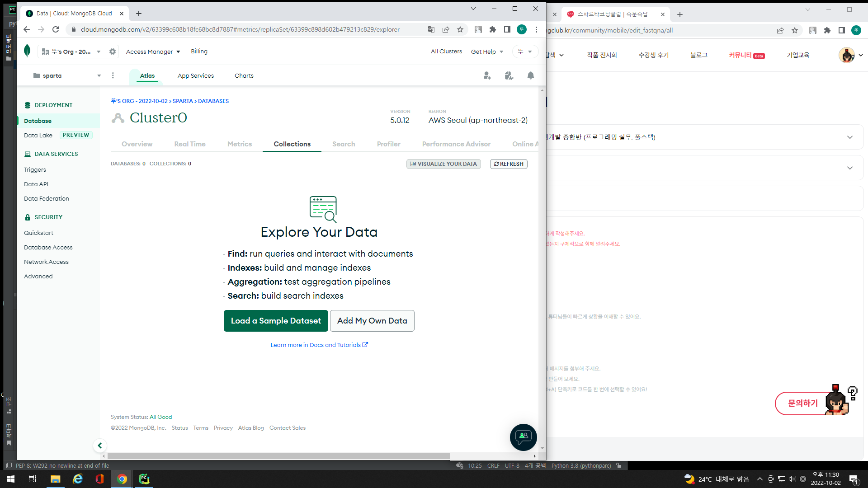Click Chrome profile avatar in MongoDB window

[522, 29]
